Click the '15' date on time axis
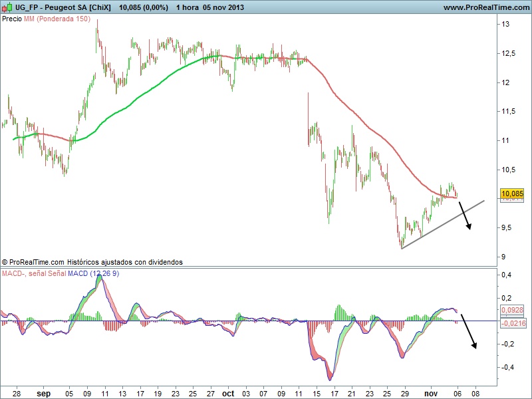 click(317, 394)
